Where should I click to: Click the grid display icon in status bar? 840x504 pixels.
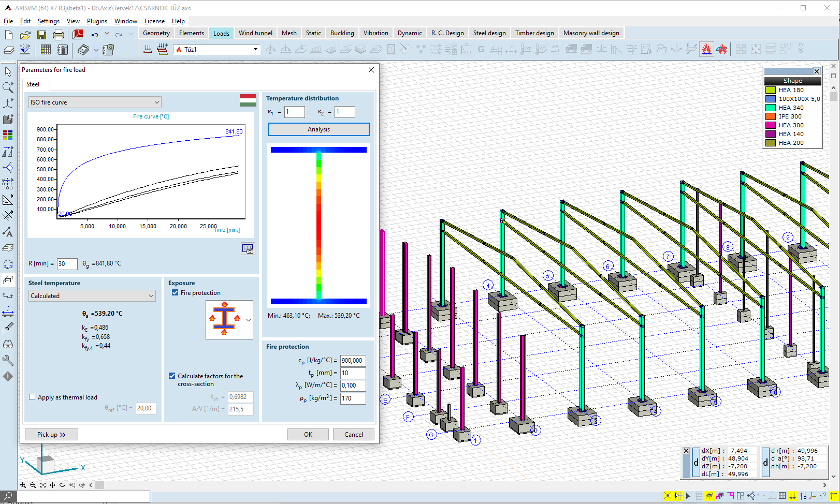[x=782, y=496]
